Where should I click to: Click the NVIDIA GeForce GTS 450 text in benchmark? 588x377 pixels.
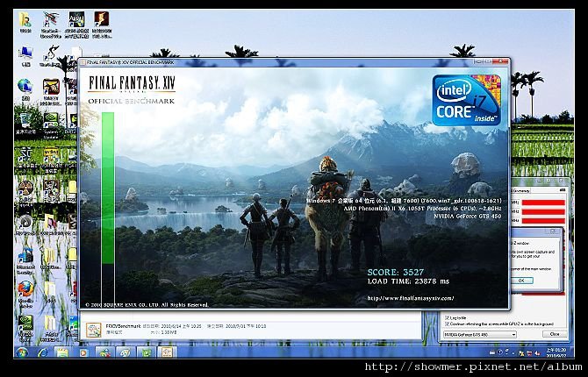(x=468, y=216)
